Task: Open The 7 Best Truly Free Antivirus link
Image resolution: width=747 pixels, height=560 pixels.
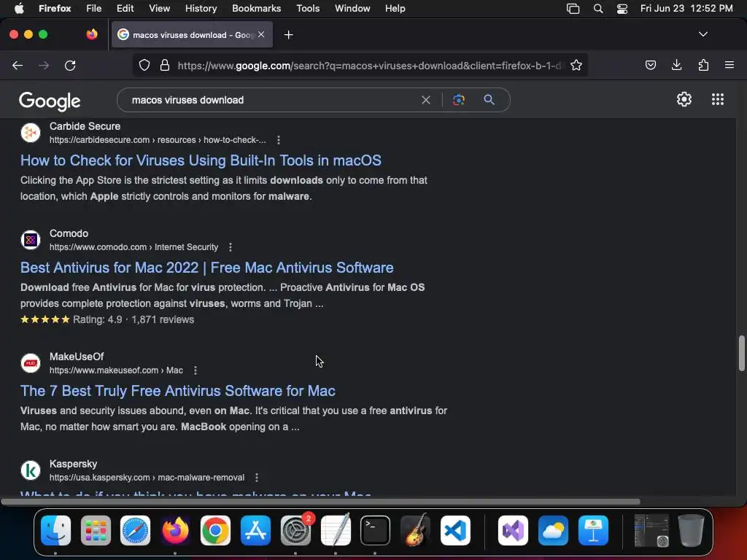Action: click(x=178, y=391)
